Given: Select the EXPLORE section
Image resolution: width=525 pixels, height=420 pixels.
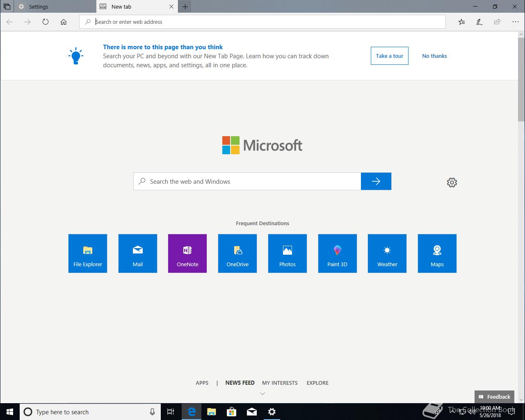Looking at the screenshot, I should (x=317, y=383).
